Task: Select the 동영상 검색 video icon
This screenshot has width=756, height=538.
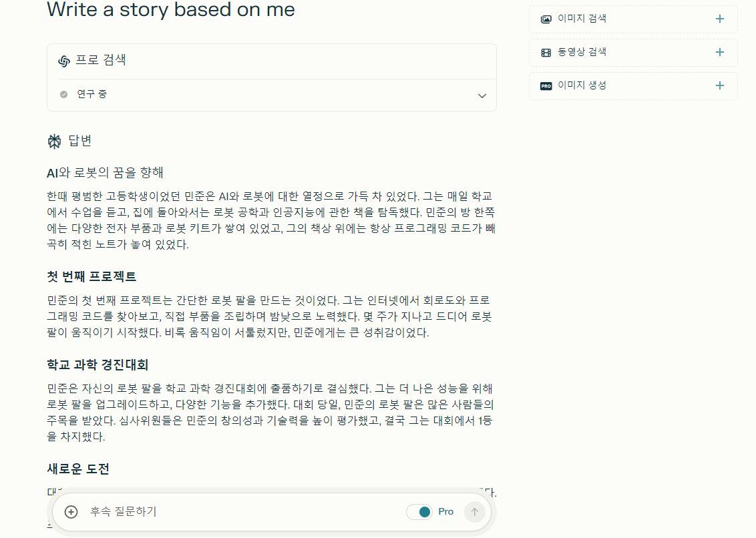Action: [546, 52]
